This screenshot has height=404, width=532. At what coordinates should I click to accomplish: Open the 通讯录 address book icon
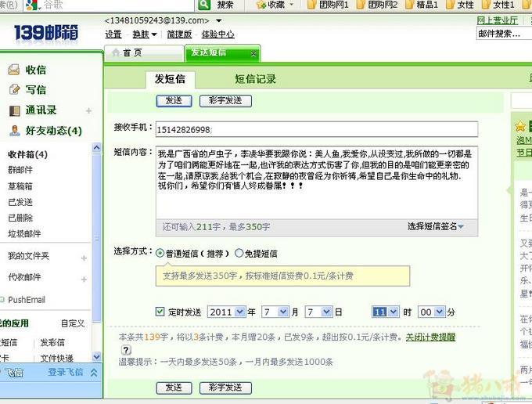(14, 110)
